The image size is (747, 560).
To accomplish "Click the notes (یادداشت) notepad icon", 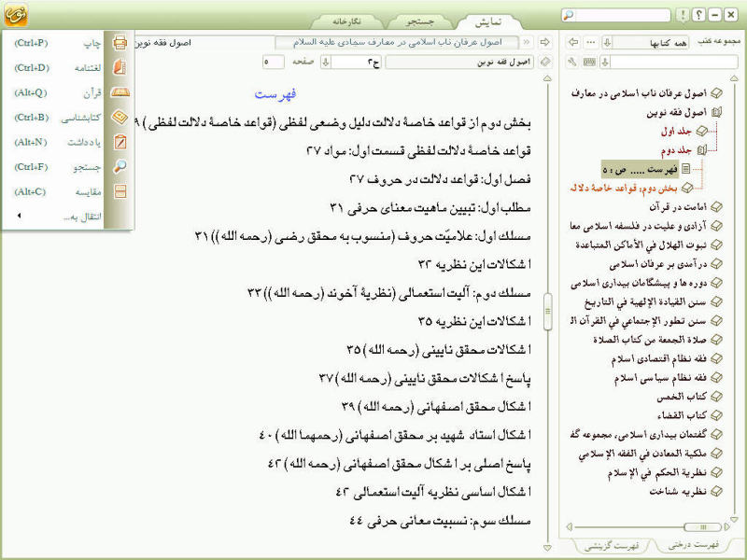I will 120,142.
